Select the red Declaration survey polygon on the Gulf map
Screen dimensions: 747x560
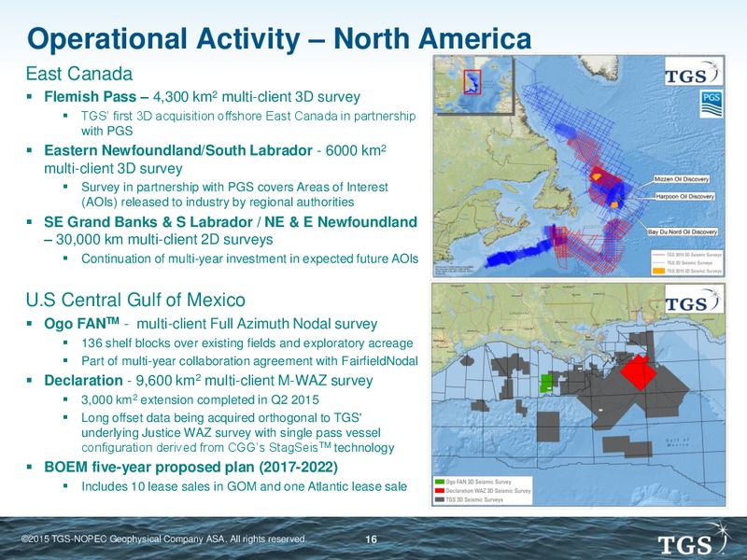click(x=639, y=371)
